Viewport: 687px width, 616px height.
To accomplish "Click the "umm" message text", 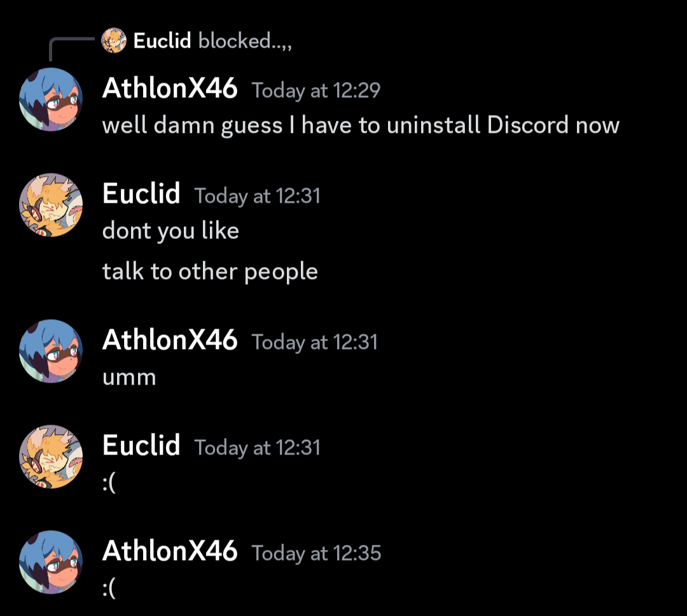I will coord(129,377).
